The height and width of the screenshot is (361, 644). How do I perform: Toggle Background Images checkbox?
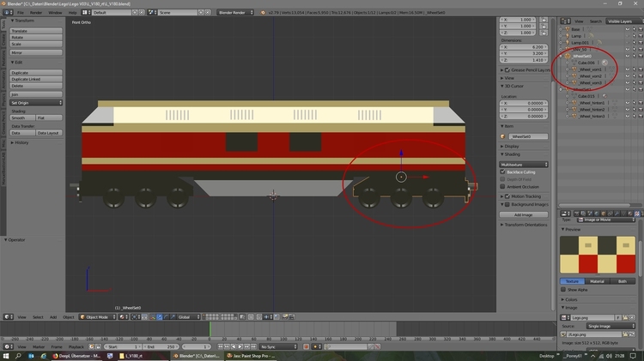coord(507,204)
